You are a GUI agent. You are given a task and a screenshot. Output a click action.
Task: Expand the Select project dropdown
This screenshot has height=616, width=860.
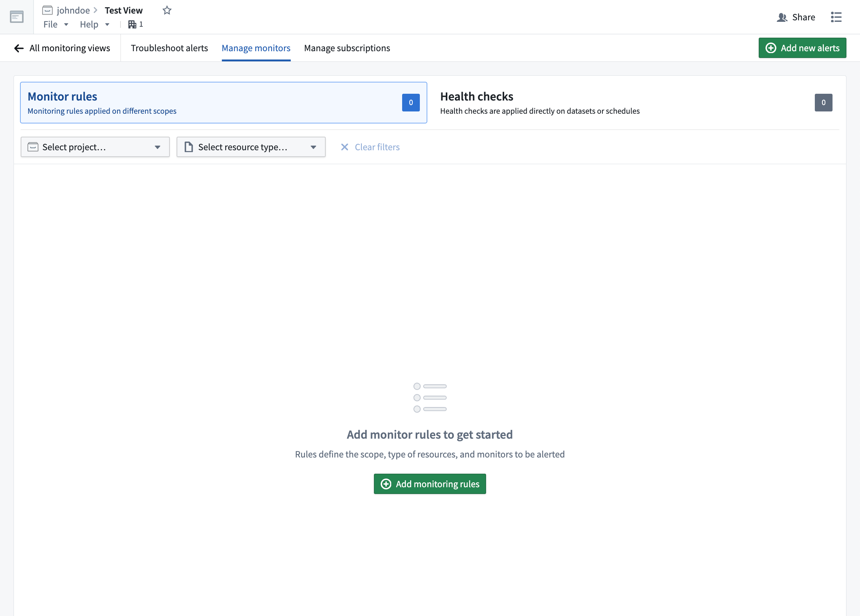tap(95, 147)
